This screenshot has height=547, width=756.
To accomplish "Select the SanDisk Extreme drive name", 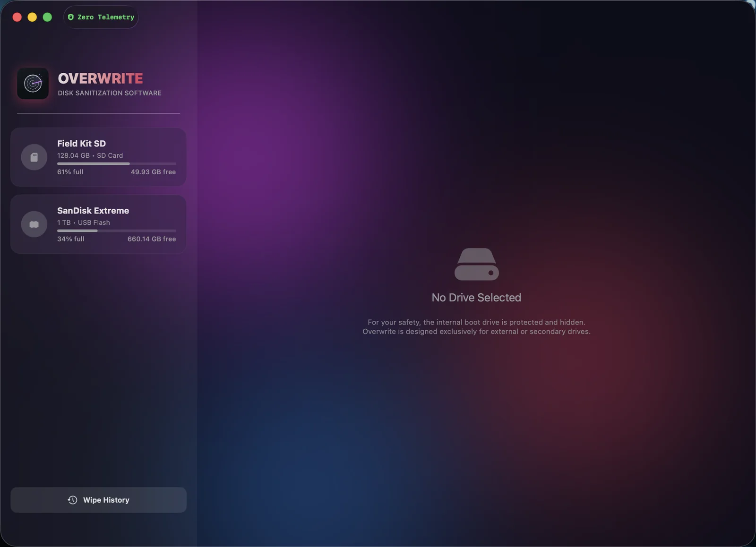I will pos(93,211).
